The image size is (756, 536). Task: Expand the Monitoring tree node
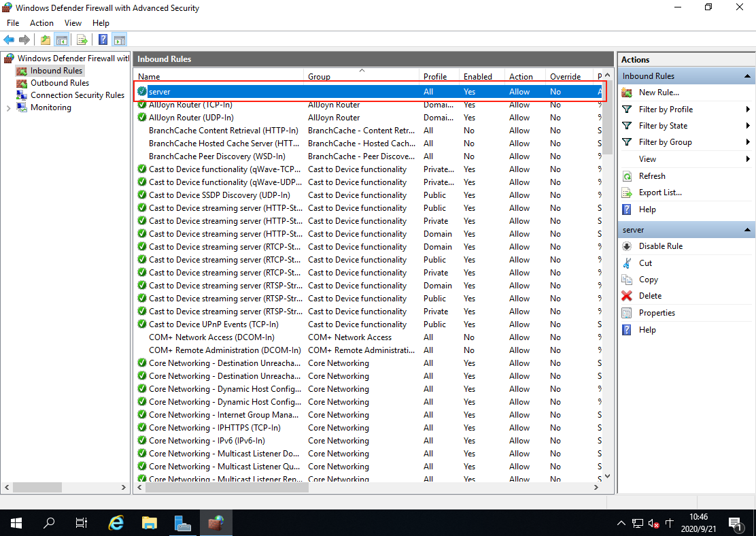[x=9, y=108]
